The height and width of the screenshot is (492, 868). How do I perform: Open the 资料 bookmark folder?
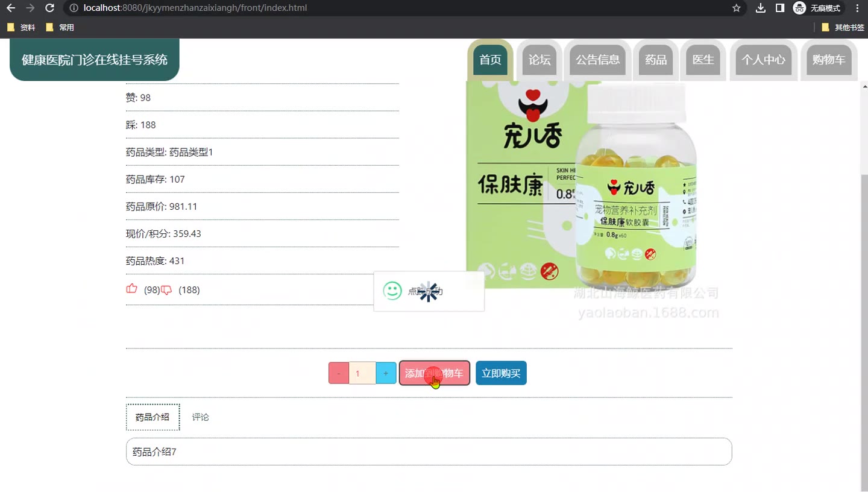click(21, 27)
